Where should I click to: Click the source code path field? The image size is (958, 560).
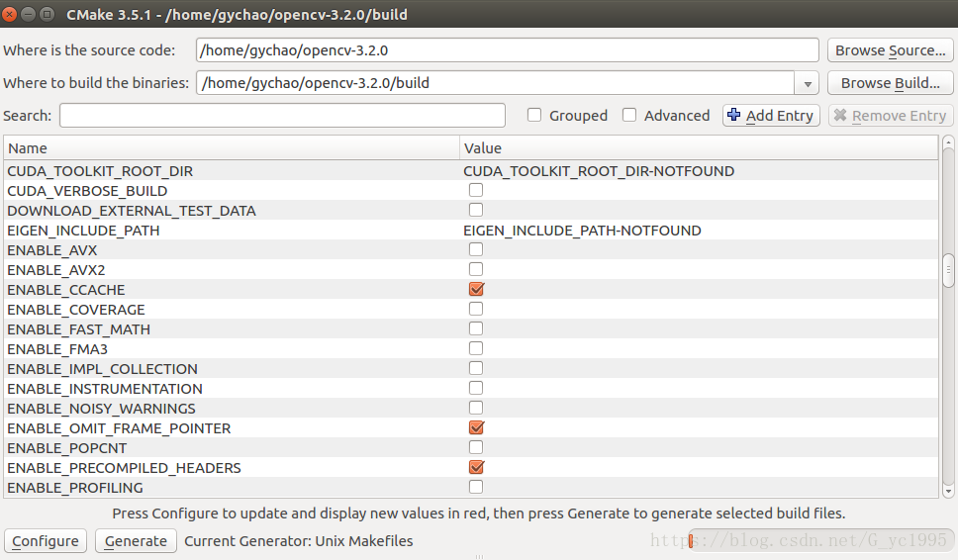click(x=507, y=50)
